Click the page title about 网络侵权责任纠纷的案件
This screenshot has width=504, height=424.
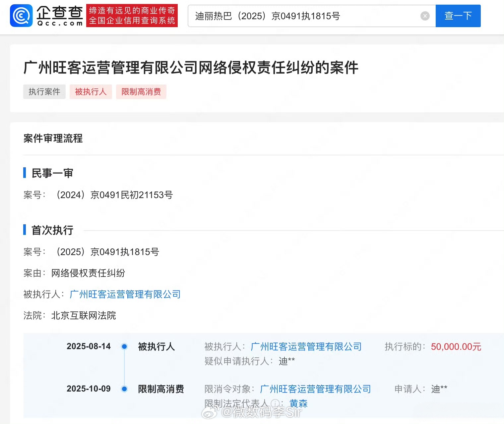point(191,68)
